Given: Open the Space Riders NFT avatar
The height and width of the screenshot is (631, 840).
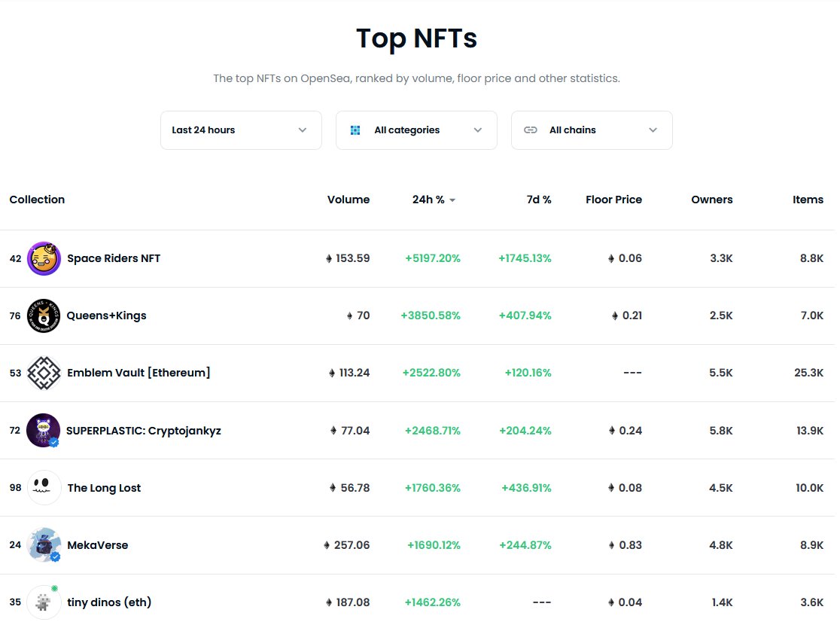Looking at the screenshot, I should [44, 258].
